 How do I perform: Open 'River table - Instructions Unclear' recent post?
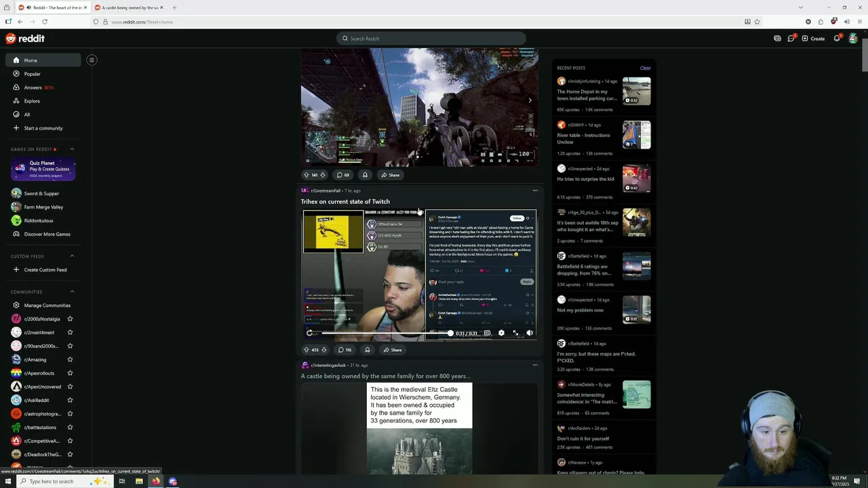click(583, 138)
